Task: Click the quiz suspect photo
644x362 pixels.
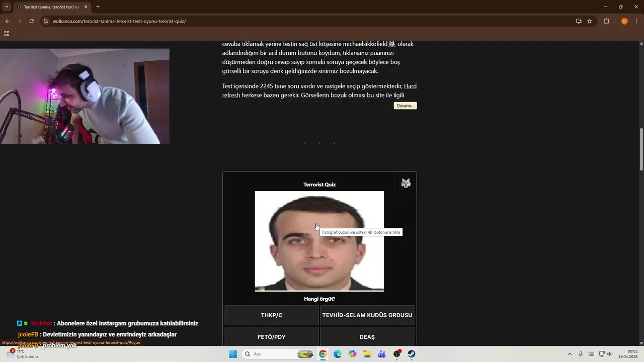Action: 319,241
